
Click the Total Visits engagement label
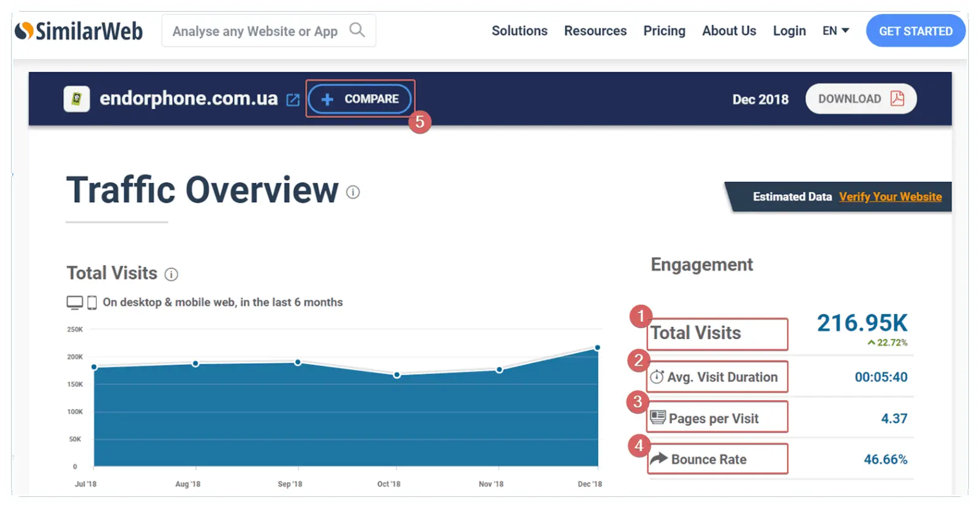pos(696,332)
